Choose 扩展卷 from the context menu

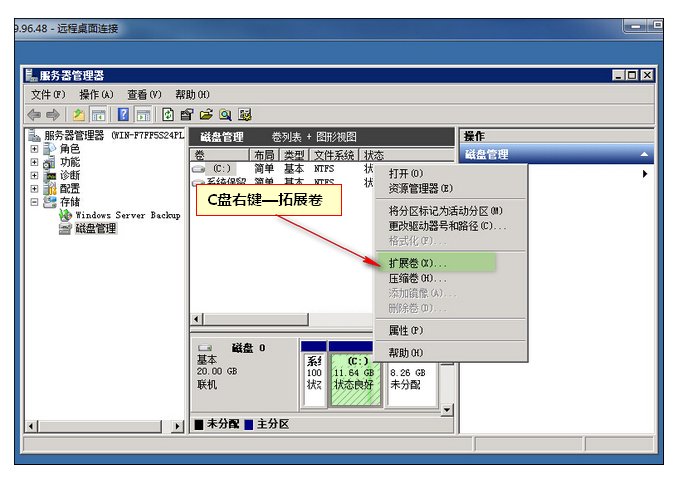[417, 263]
